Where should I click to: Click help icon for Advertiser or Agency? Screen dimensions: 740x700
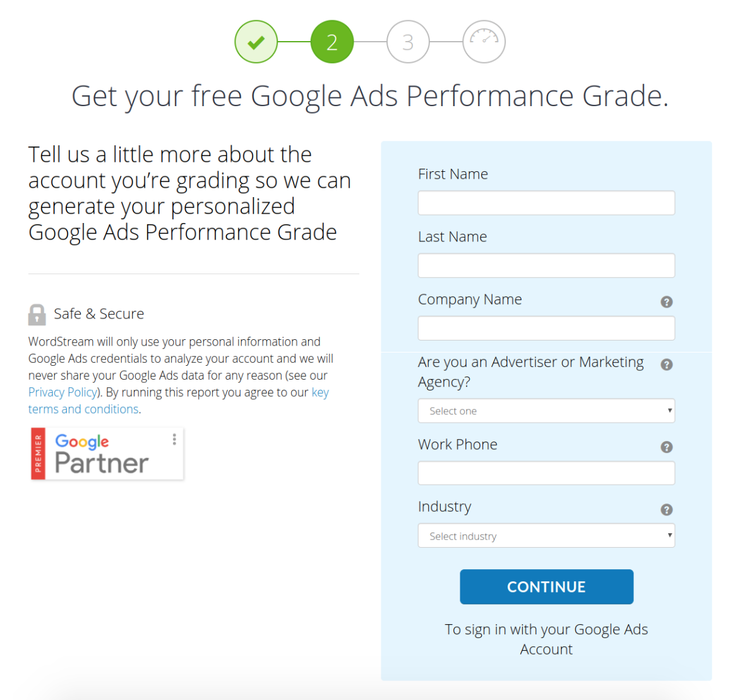(x=666, y=365)
